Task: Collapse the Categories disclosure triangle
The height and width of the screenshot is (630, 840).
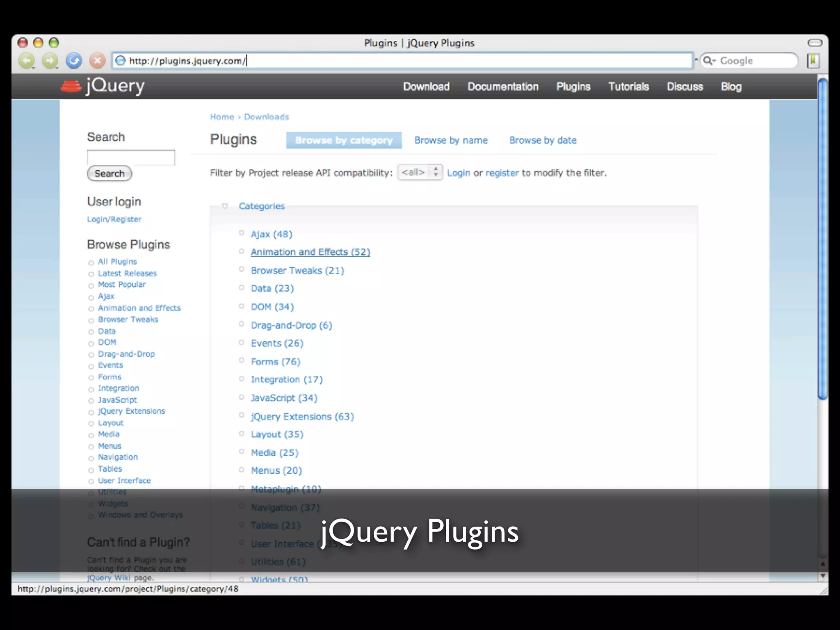Action: point(225,206)
